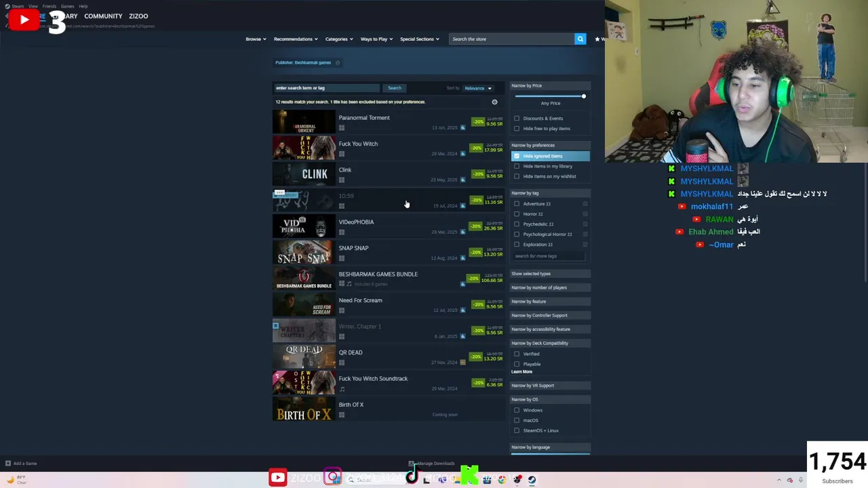Open the Ways to Play dropdown
Image resolution: width=868 pixels, height=488 pixels.
point(376,39)
